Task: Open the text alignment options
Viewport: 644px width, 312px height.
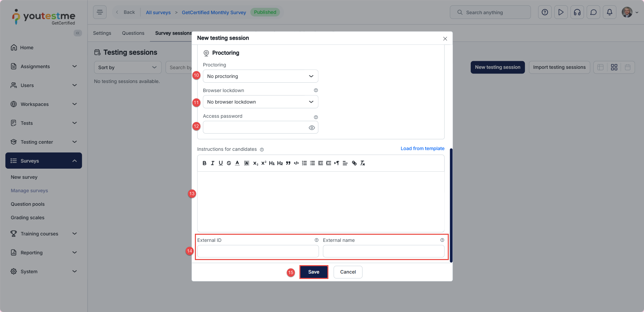Action: (345, 163)
